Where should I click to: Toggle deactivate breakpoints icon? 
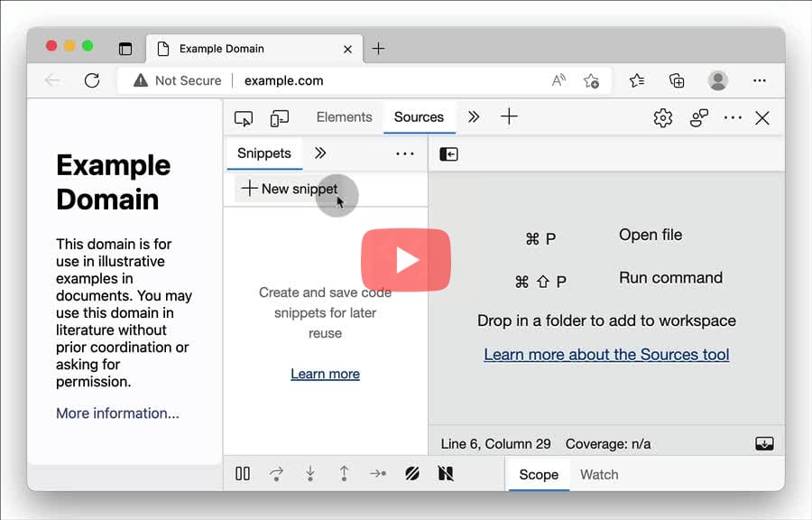412,473
